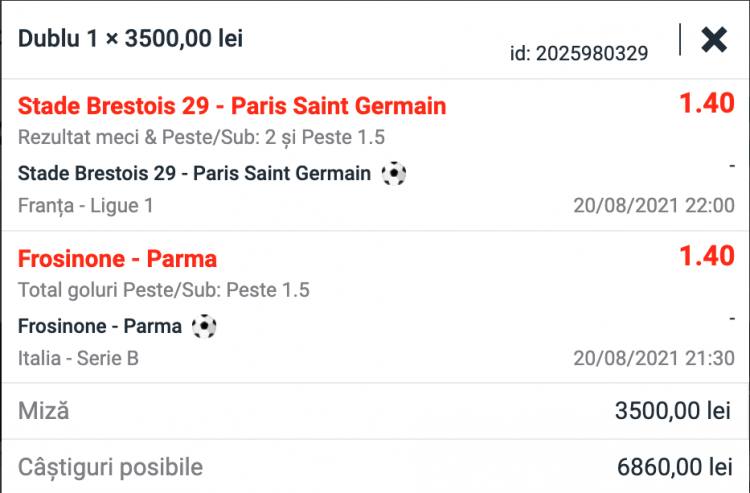Click the Câștiguri posibile label
Viewport: 750px width, 493px height.
coord(110,467)
